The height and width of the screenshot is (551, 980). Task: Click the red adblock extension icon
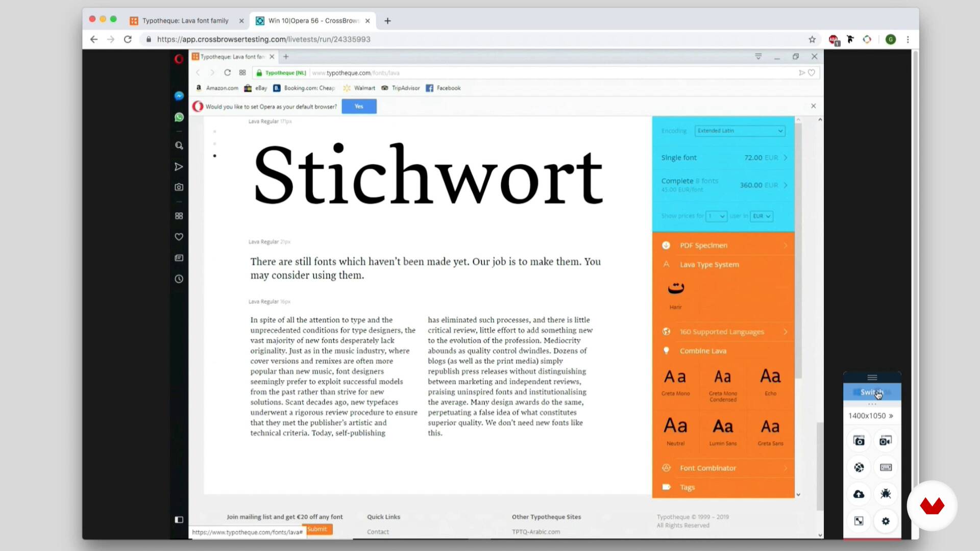tap(834, 40)
